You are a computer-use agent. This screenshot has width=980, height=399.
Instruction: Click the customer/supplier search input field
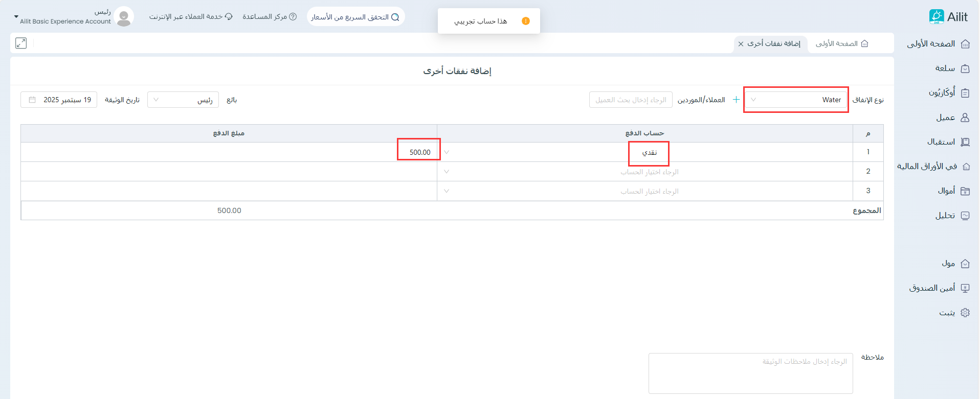coord(630,100)
